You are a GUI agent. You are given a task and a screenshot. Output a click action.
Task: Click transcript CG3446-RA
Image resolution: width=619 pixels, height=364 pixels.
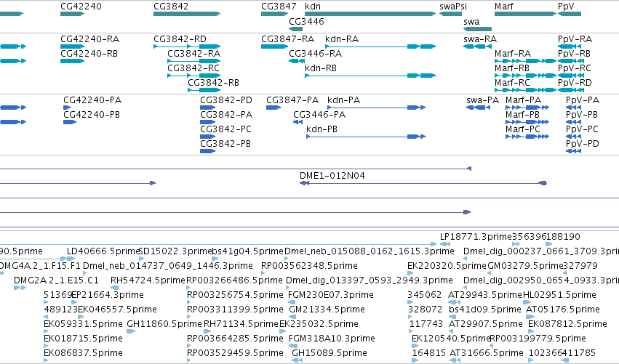point(297,61)
